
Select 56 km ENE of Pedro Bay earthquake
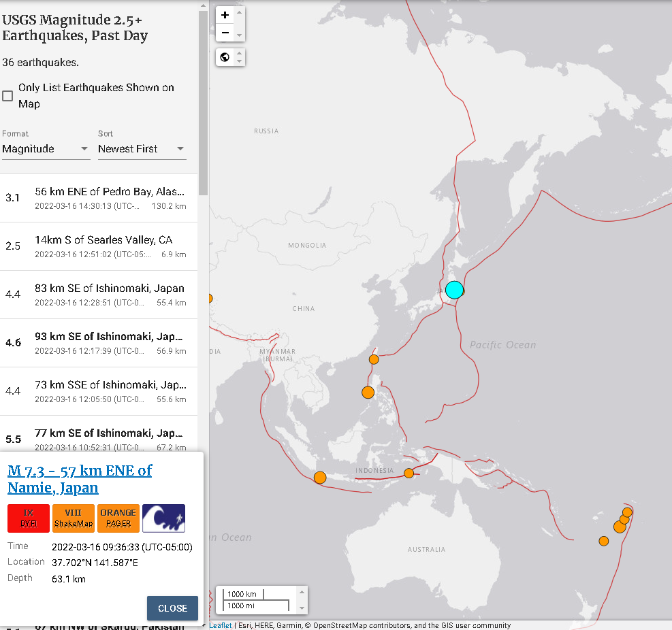[x=99, y=198]
